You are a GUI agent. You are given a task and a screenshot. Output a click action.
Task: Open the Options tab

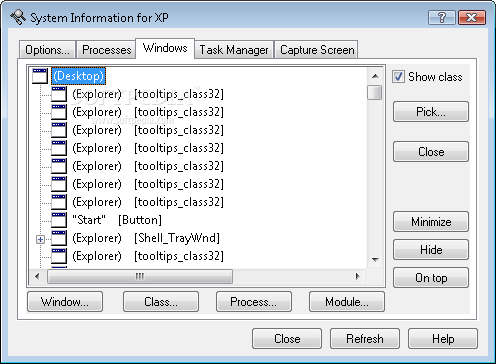click(47, 50)
